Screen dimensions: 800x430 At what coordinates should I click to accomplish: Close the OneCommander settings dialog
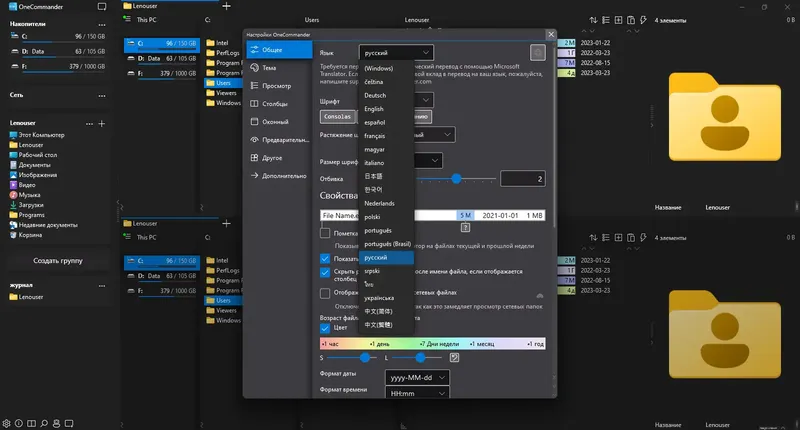(551, 35)
